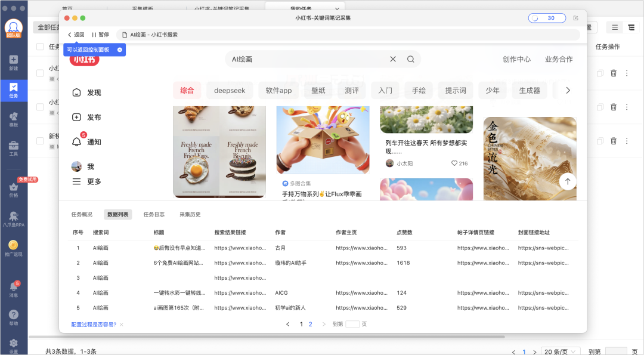Screen dimensions: 644x355
Task: Click the 1618 likes cell in row 2
Action: (x=403, y=263)
